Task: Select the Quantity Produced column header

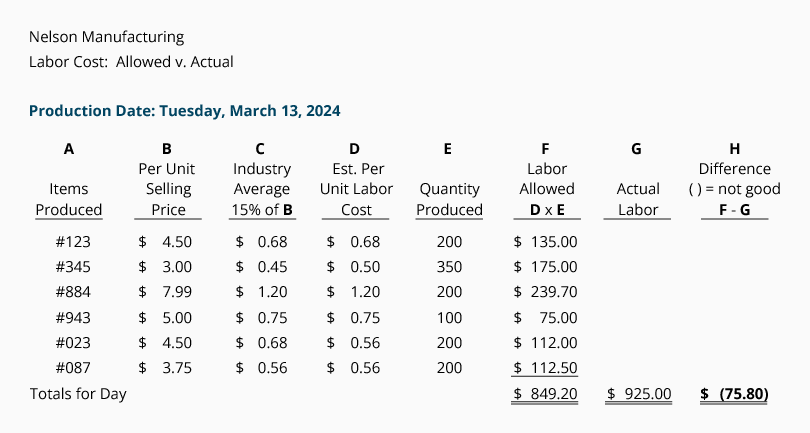Action: pyautogui.click(x=449, y=199)
